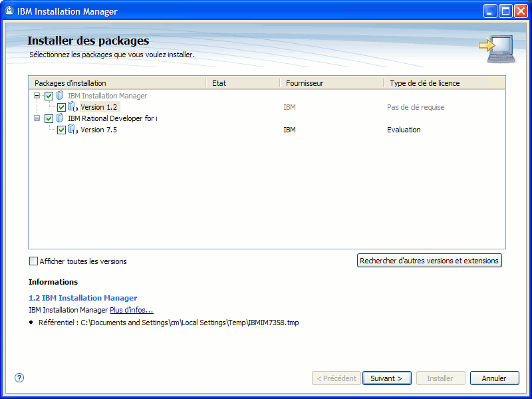Viewport: 532px width, 399px height.
Task: Click the IBM Rational Developer package icon
Action: pos(60,118)
